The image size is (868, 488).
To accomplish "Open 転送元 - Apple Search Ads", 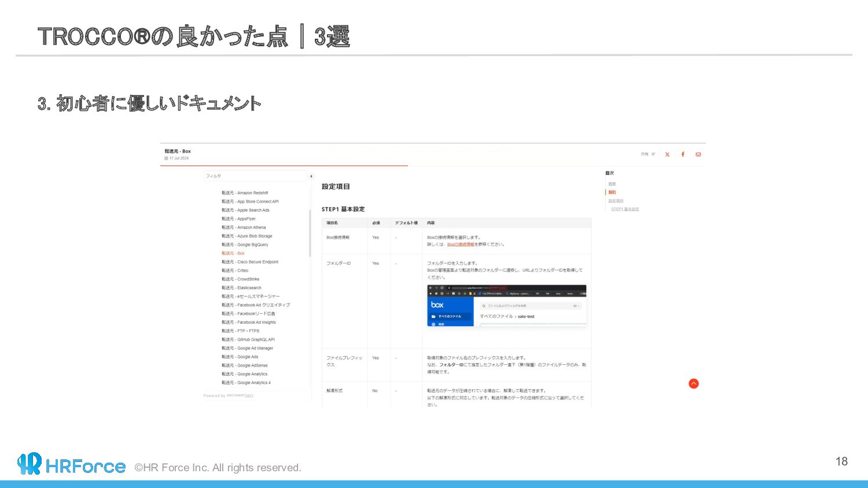I will (245, 210).
